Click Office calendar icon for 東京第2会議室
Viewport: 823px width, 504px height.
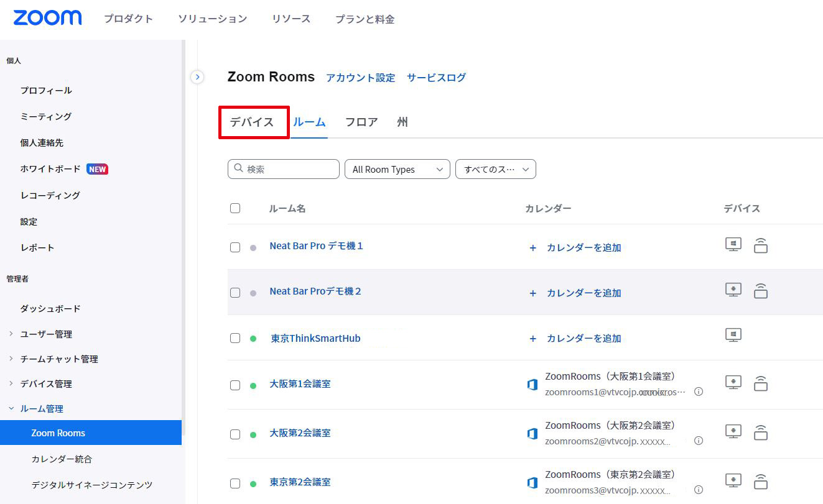[x=532, y=483]
